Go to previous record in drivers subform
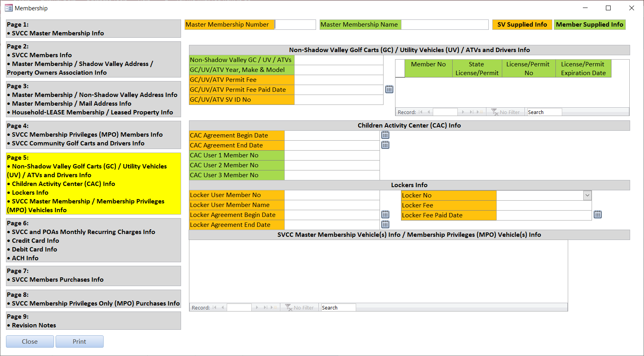This screenshot has height=356, width=644. coord(428,112)
